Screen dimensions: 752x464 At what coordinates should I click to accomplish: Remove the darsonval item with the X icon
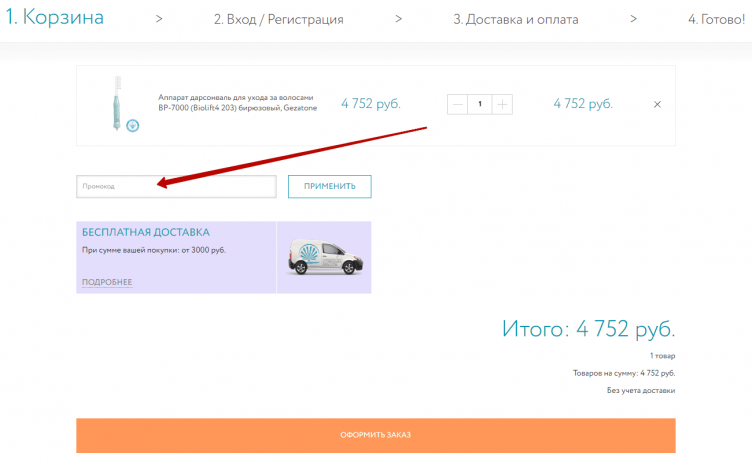point(657,104)
